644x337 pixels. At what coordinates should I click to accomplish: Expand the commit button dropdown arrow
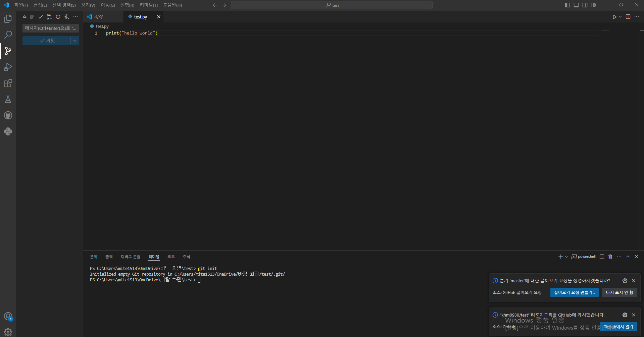(x=75, y=41)
